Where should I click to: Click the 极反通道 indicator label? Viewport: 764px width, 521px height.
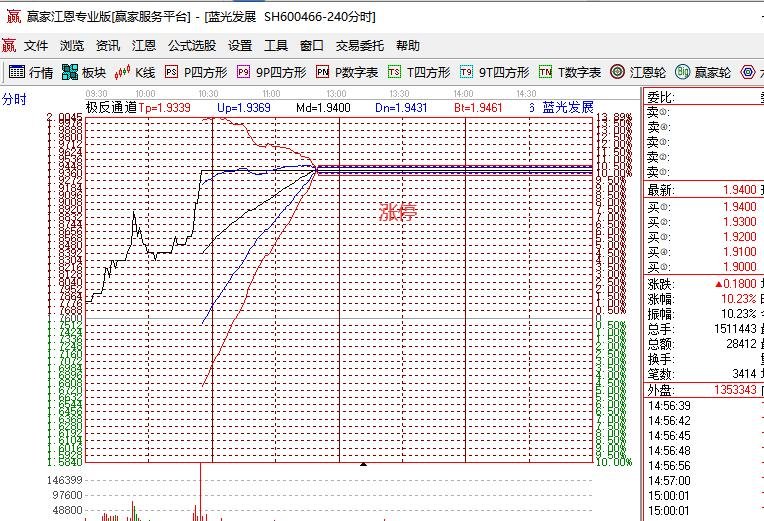[111, 108]
